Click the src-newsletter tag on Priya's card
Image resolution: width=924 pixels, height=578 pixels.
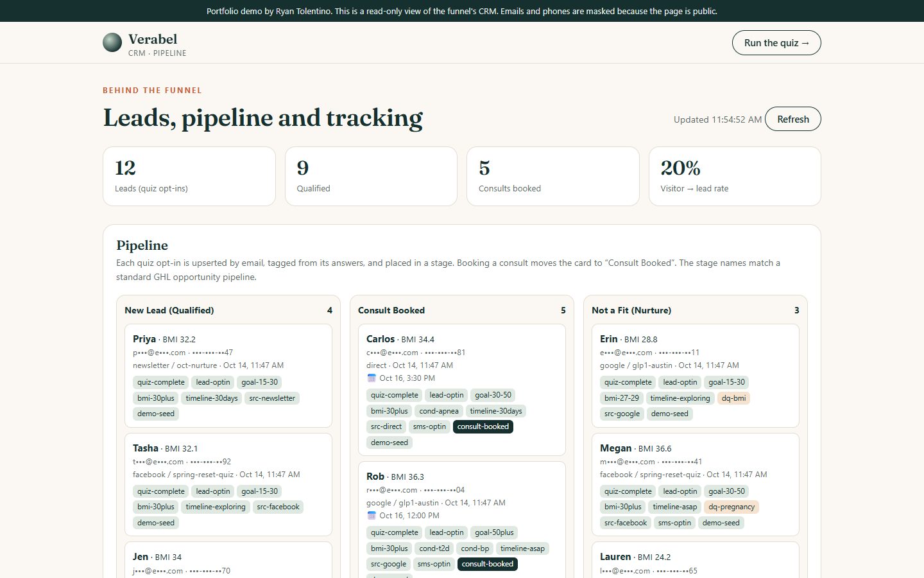pyautogui.click(x=272, y=398)
